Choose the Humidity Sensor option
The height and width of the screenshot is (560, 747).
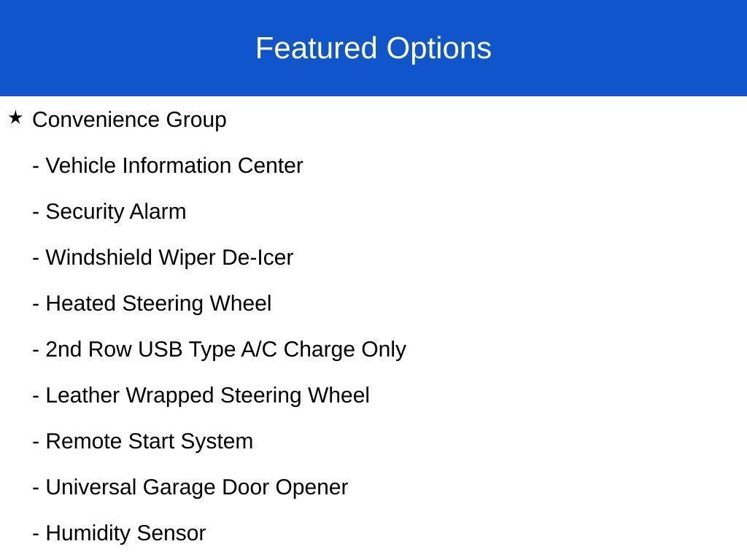pos(125,533)
